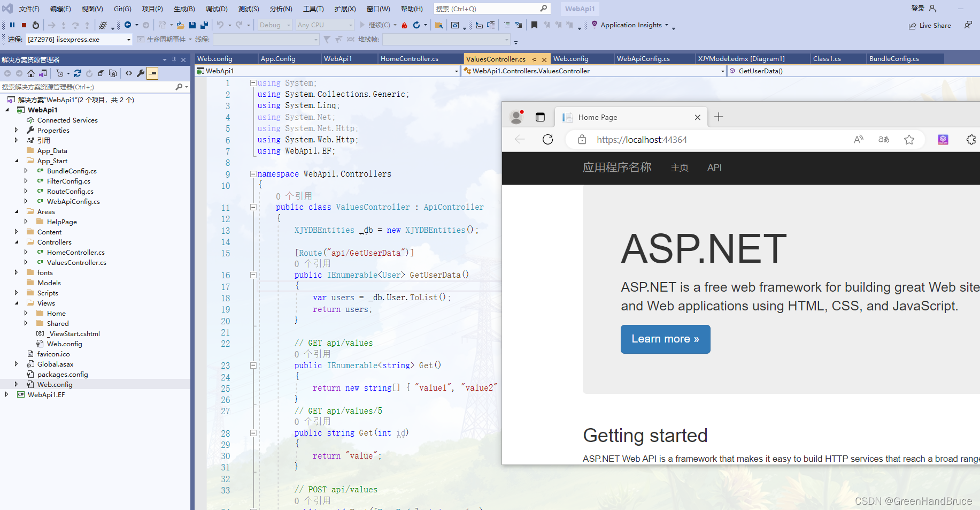Collapse the GetUserData method code block
This screenshot has width=980, height=510.
253,275
